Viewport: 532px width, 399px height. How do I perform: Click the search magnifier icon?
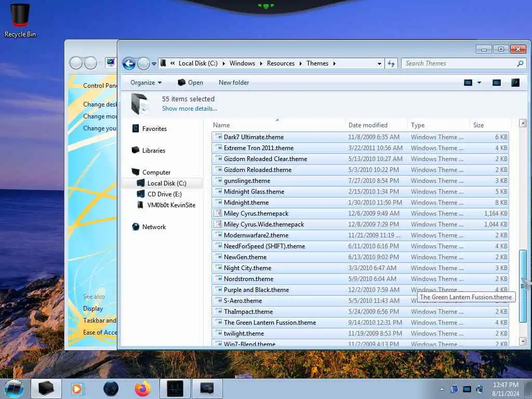(x=520, y=63)
